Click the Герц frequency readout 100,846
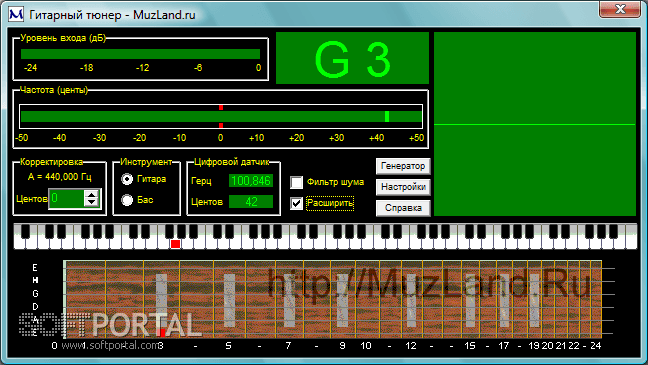Image resolution: width=648 pixels, height=365 pixels. pyautogui.click(x=251, y=181)
